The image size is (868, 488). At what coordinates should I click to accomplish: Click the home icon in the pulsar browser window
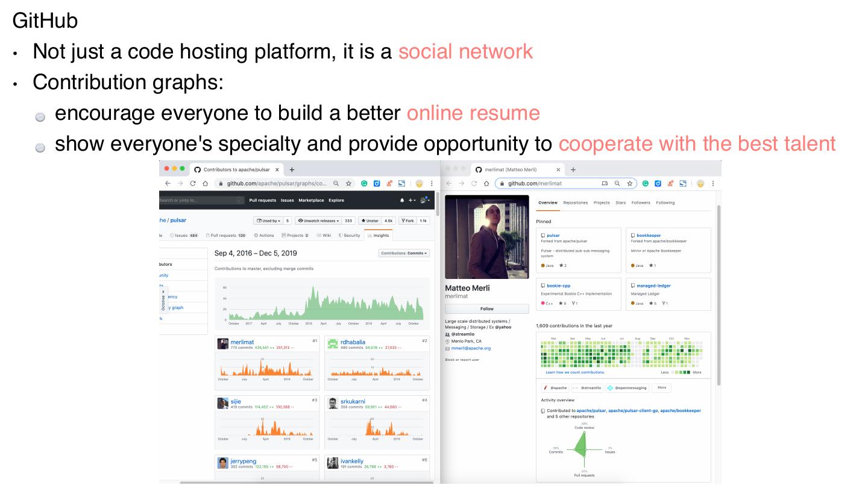click(x=206, y=184)
